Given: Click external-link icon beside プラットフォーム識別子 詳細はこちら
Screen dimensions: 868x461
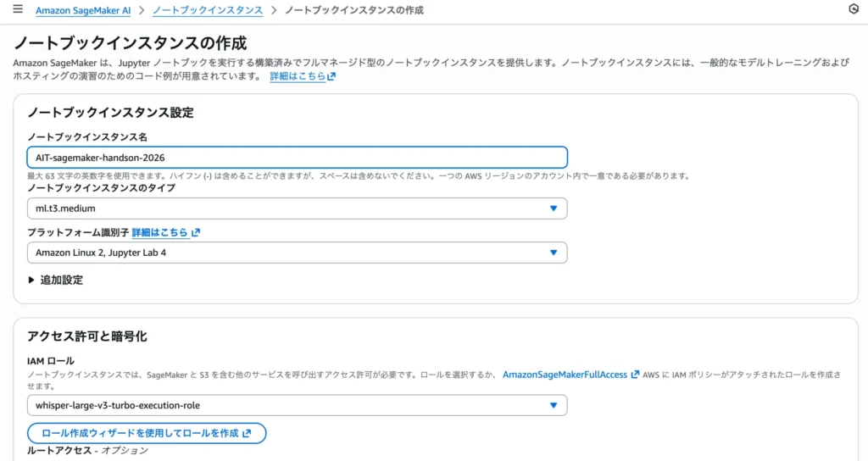Looking at the screenshot, I should coord(196,232).
